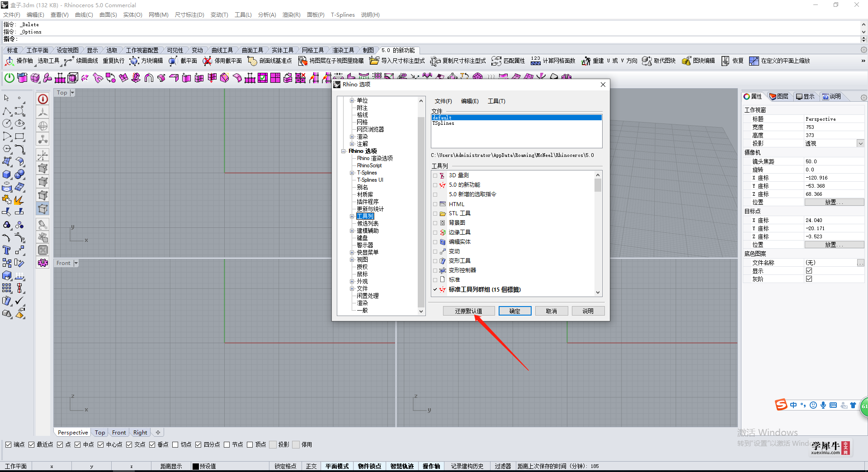The height and width of the screenshot is (472, 868).
Task: Click the 在定义的平面上缩放 icon
Action: point(754,61)
